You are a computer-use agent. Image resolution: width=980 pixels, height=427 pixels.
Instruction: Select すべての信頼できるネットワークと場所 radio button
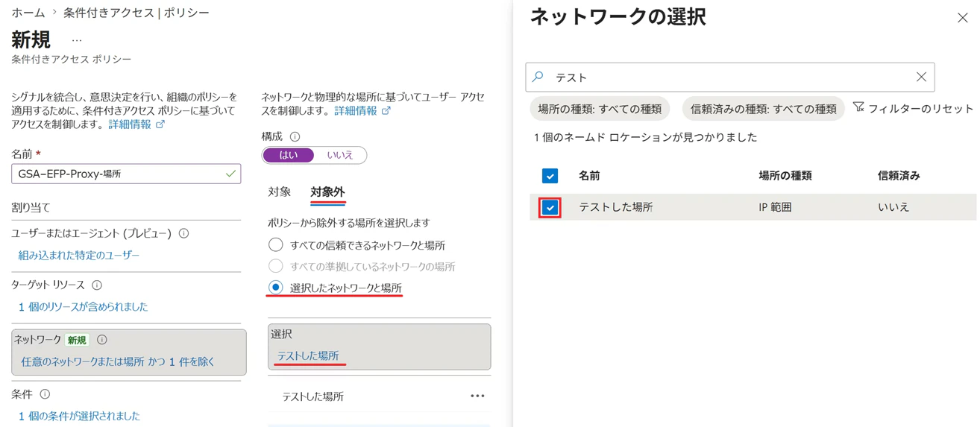[276, 244]
